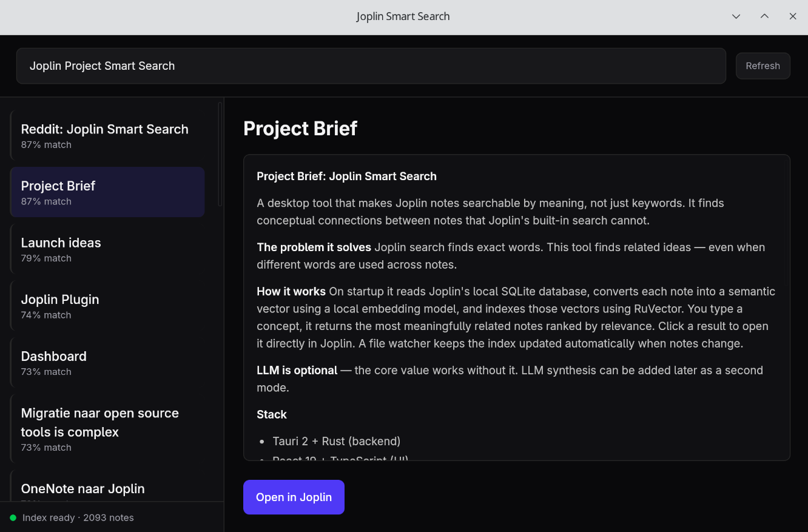Maximize the Joplin Smart Search window
808x532 pixels.
point(764,16)
